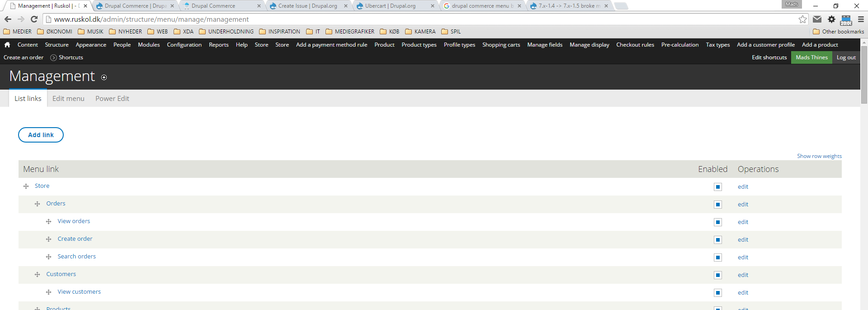Disable the View orders menu link checkbox

(x=717, y=222)
